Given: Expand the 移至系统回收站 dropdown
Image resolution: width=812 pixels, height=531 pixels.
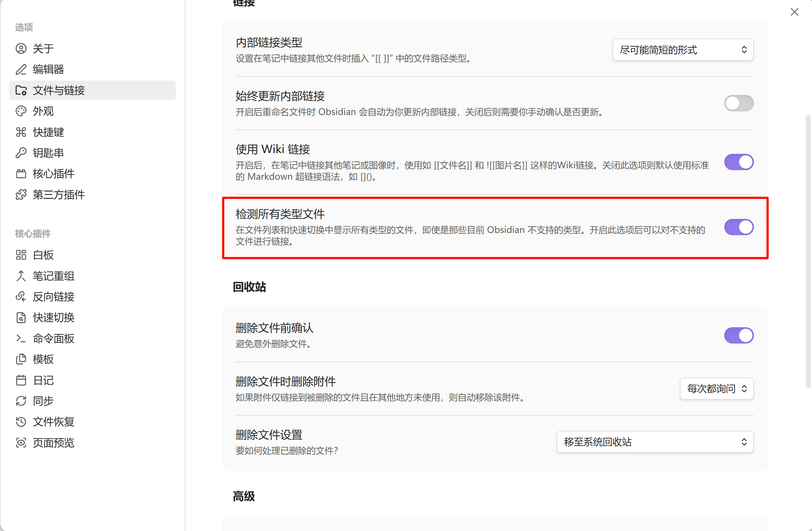Looking at the screenshot, I should [x=655, y=442].
